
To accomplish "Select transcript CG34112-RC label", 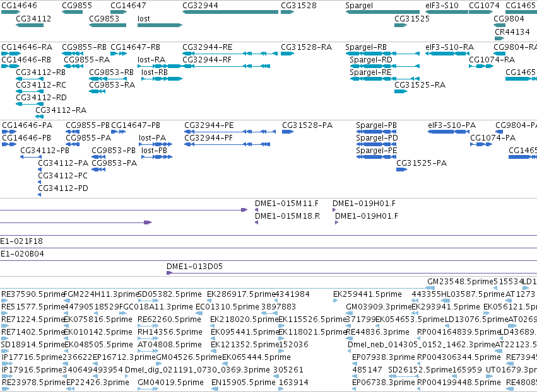I will click(x=41, y=85).
